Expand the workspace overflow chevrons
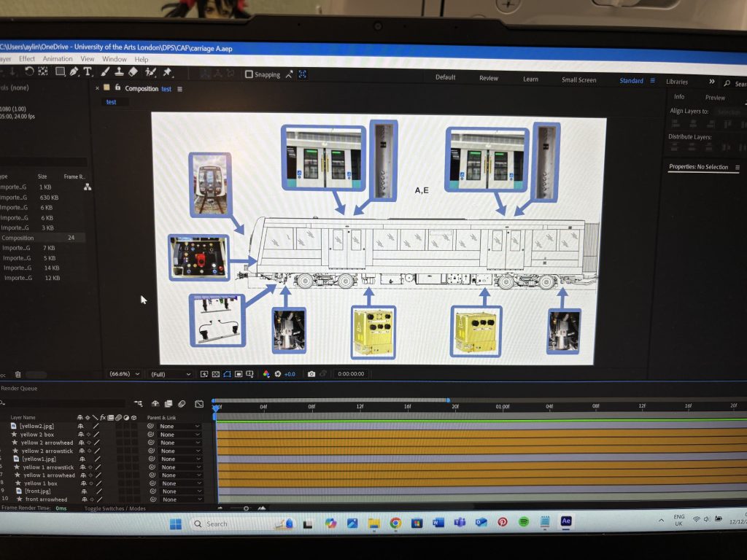The width and height of the screenshot is (747, 560). click(712, 82)
